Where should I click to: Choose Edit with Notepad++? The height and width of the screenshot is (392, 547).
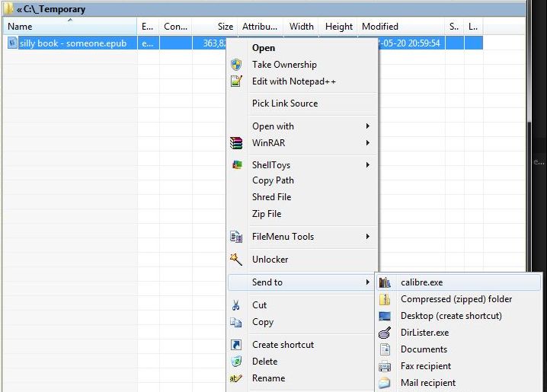click(302, 81)
